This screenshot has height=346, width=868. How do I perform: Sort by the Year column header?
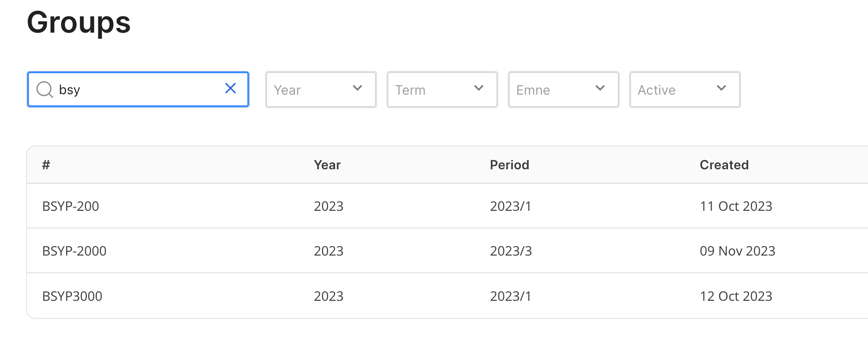[x=327, y=165]
